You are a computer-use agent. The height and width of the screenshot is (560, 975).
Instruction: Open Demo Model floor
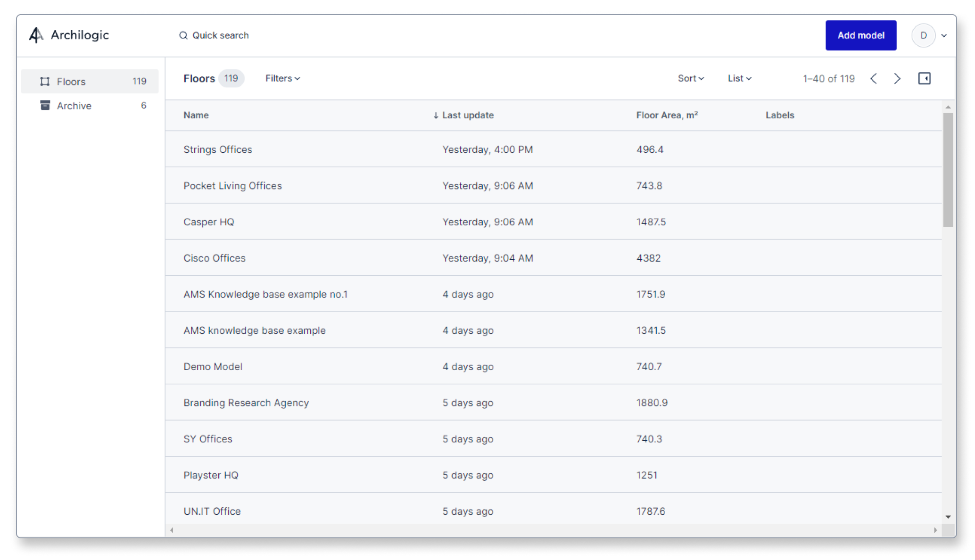coord(554,367)
